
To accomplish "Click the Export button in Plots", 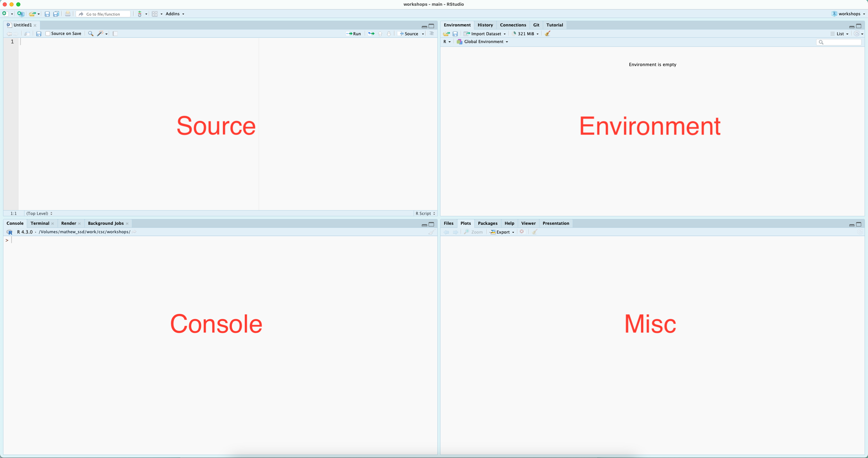I will point(502,232).
